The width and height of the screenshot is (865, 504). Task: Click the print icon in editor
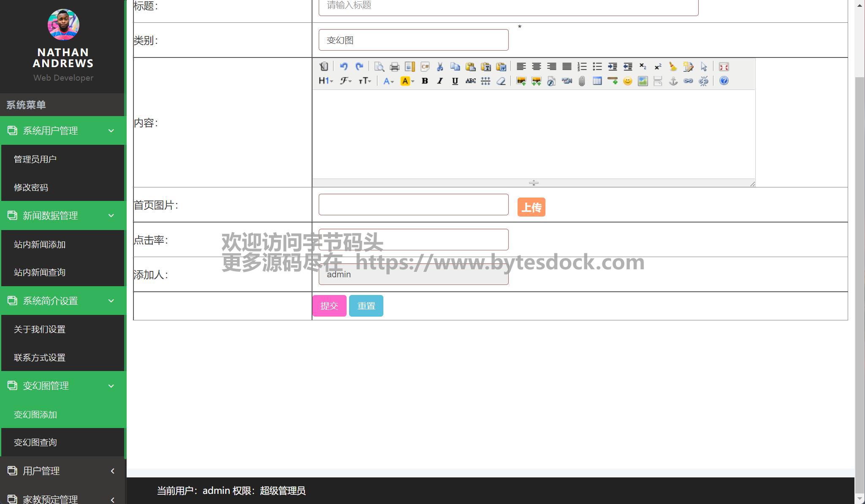394,67
